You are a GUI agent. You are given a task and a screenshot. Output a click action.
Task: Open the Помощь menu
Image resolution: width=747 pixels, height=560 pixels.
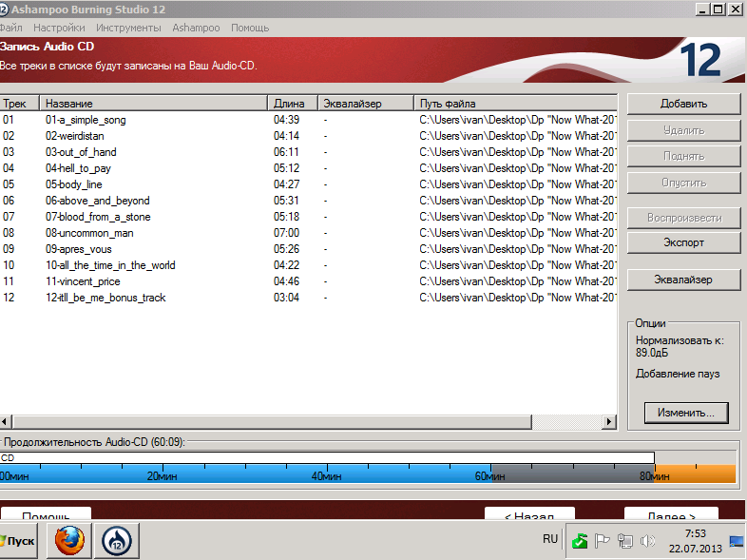point(250,28)
